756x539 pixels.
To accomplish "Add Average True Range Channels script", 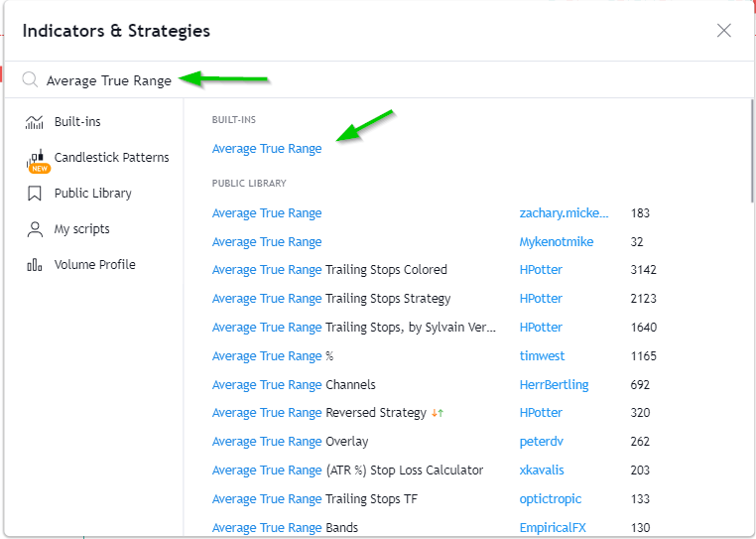I will [x=294, y=385].
